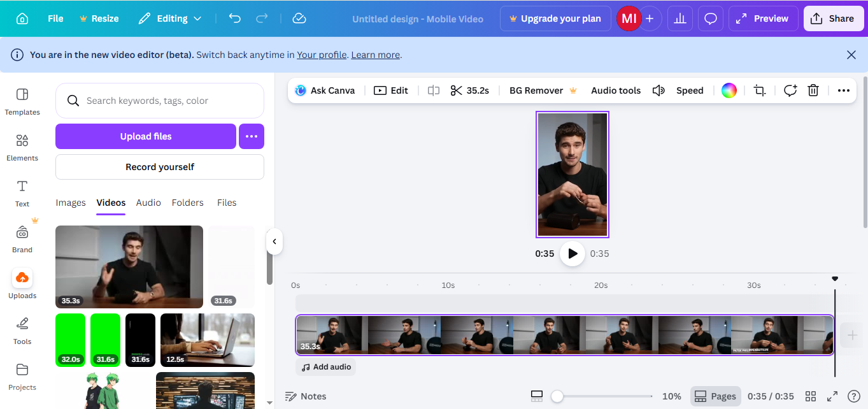The height and width of the screenshot is (409, 868).
Task: Collapse the side panel with arrow
Action: [x=274, y=241]
